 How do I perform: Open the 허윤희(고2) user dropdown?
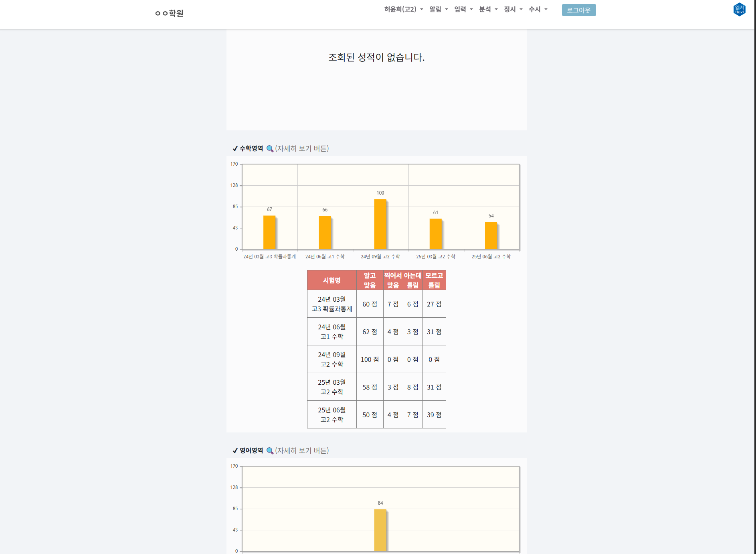pyautogui.click(x=403, y=9)
